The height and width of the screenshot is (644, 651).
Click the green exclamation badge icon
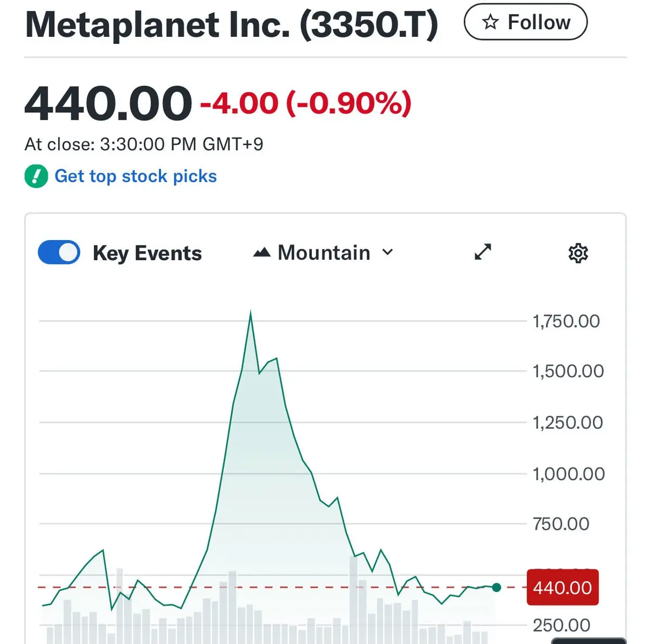(36, 176)
